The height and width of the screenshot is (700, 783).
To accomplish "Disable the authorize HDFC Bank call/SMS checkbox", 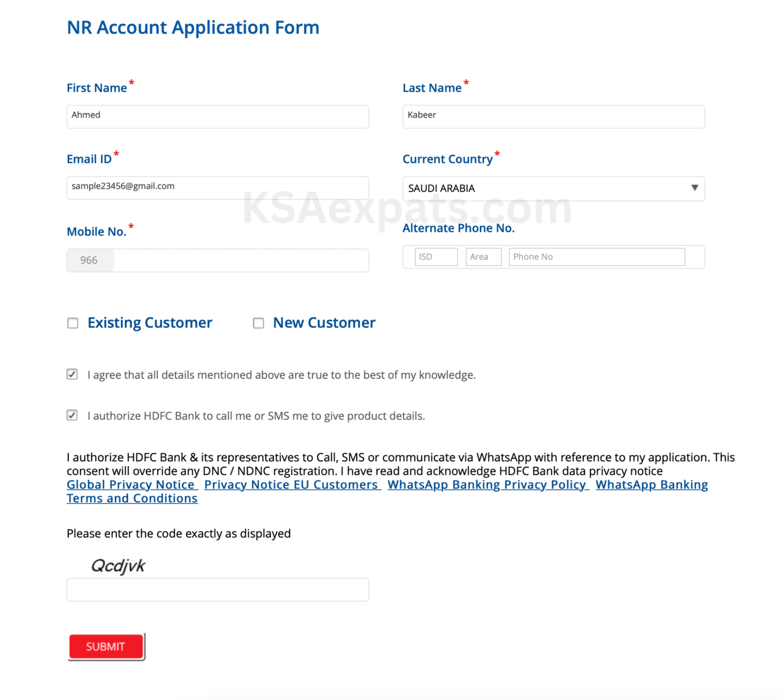I will point(72,414).
